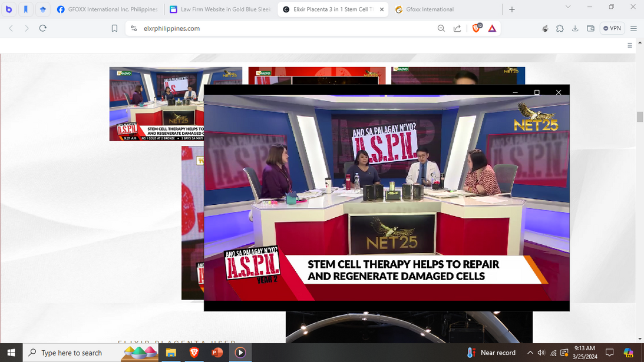
Task: Click the address bar showing elxrphilippines.com
Action: pos(283,28)
